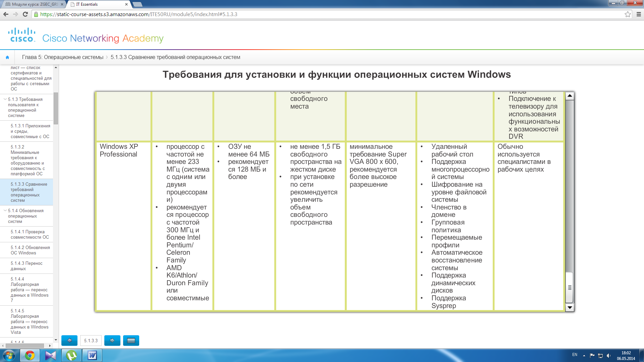Click table scrollbar up arrow
Screen dimensions: 644x362
click(x=570, y=96)
